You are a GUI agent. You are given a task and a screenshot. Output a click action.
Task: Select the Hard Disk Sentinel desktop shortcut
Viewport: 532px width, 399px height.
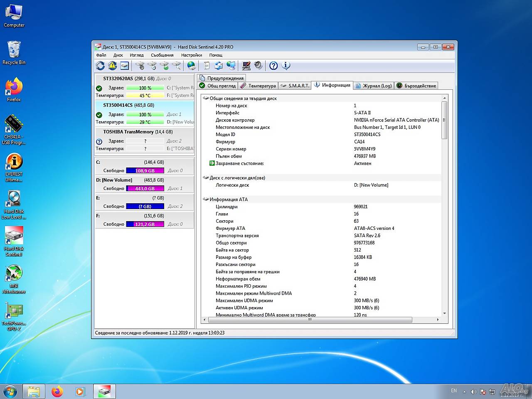14,242
